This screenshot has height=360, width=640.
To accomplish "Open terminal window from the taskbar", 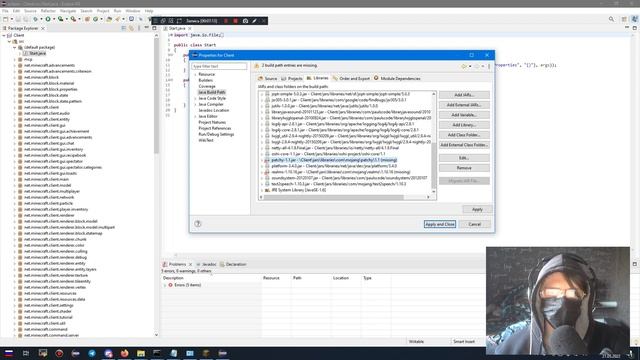I will (157, 353).
